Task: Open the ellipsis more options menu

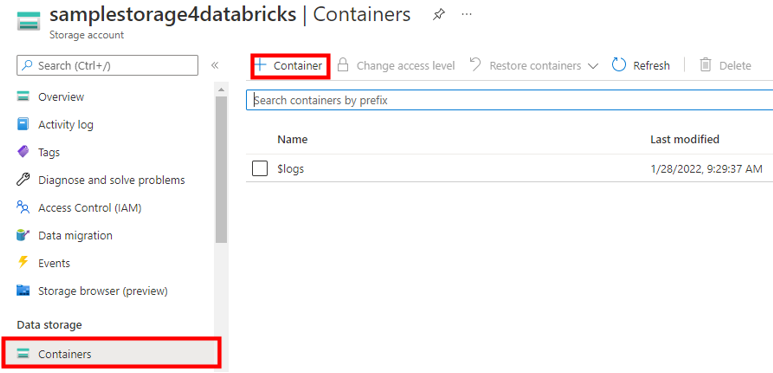Action: pos(466,14)
